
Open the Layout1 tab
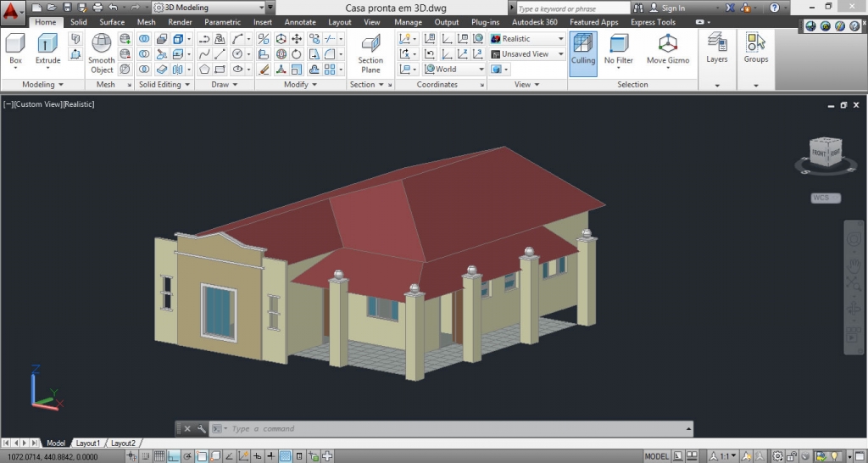pyautogui.click(x=88, y=443)
